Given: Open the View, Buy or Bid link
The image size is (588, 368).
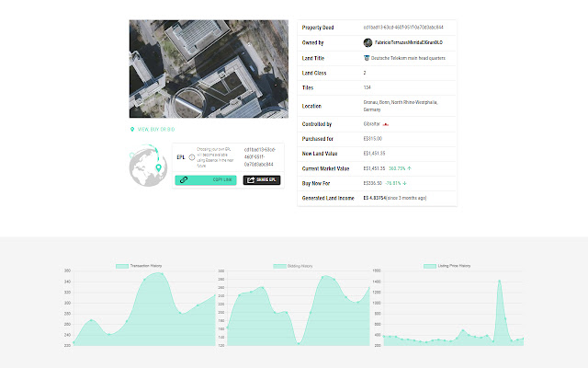Looking at the screenshot, I should point(156,129).
